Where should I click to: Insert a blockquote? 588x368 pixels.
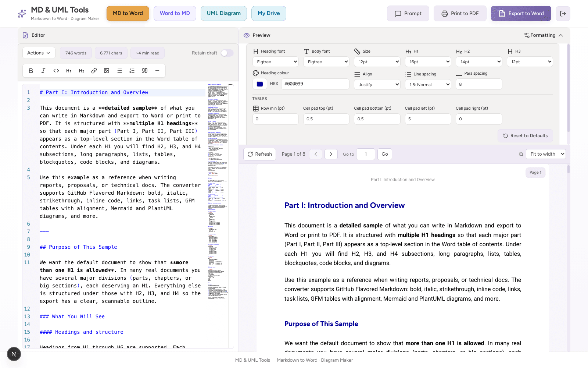click(145, 71)
